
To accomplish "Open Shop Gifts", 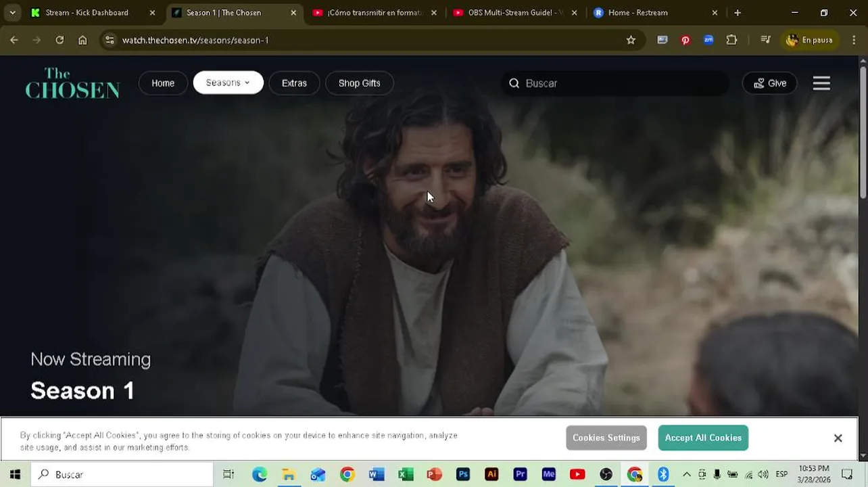I will coord(359,83).
